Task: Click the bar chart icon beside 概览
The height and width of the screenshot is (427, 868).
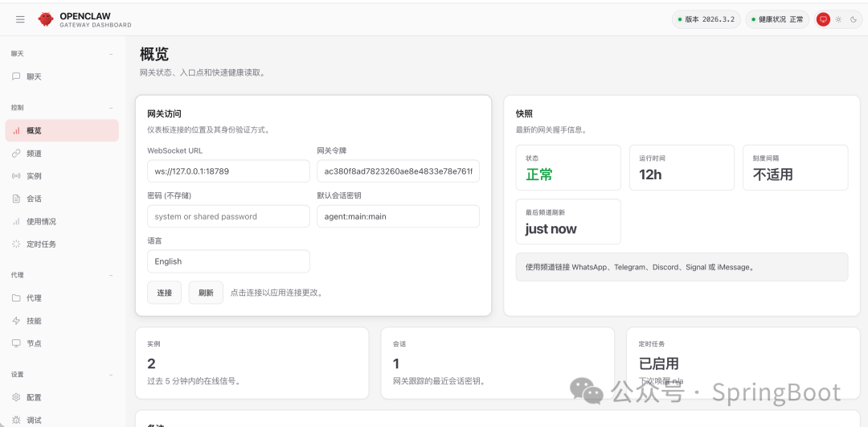Action: point(17,131)
